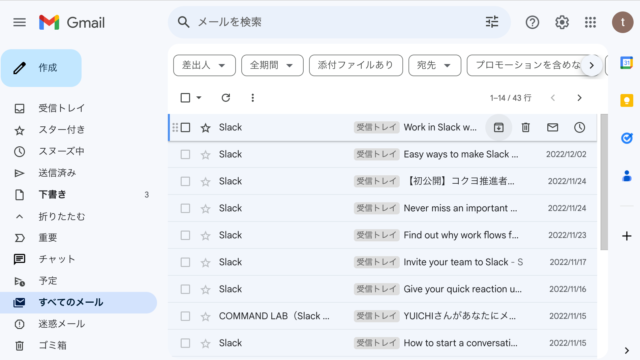Viewport: 640px width, 360px height.
Task: Star the 'Never miss an important' email
Action: click(x=205, y=209)
